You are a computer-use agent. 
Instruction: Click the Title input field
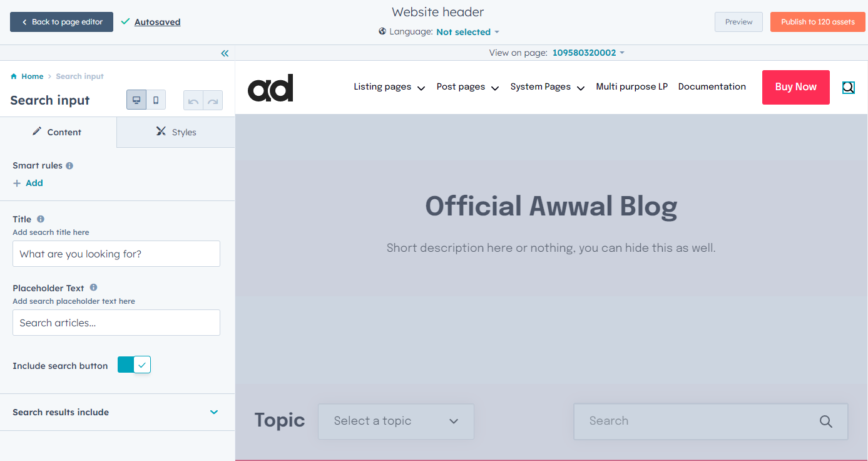[x=116, y=254]
